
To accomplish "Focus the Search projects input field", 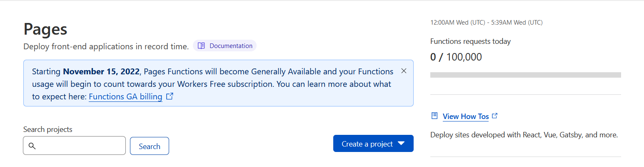I will point(79,146).
